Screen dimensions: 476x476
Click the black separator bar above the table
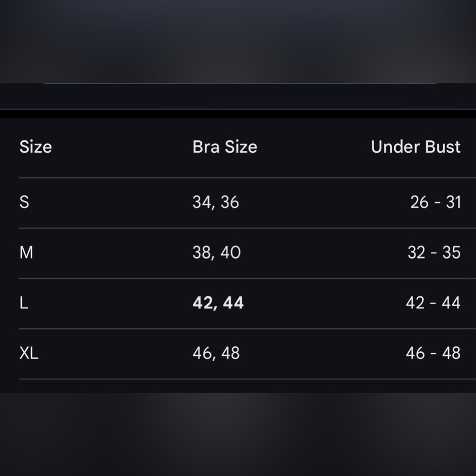click(x=238, y=114)
